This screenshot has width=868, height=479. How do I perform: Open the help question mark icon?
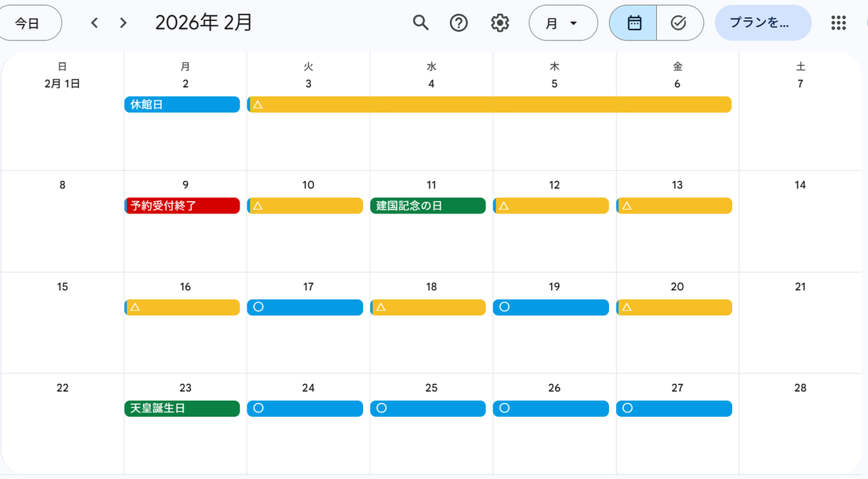pyautogui.click(x=459, y=22)
